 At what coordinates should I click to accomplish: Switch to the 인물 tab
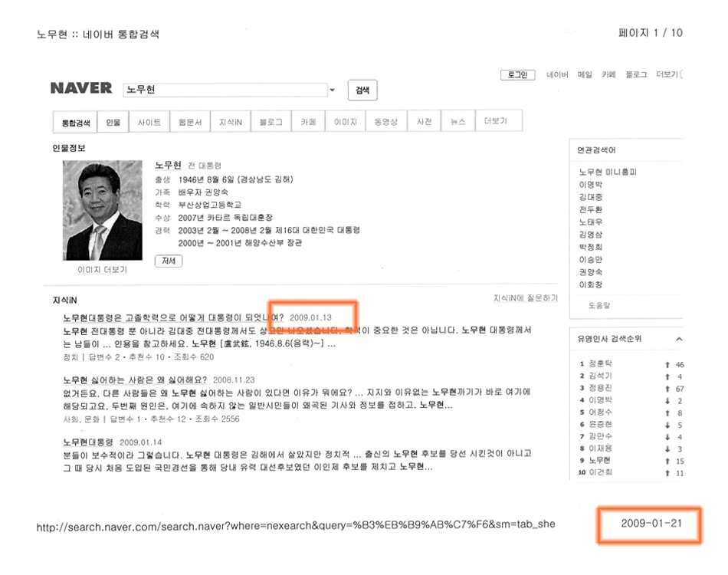tap(113, 122)
